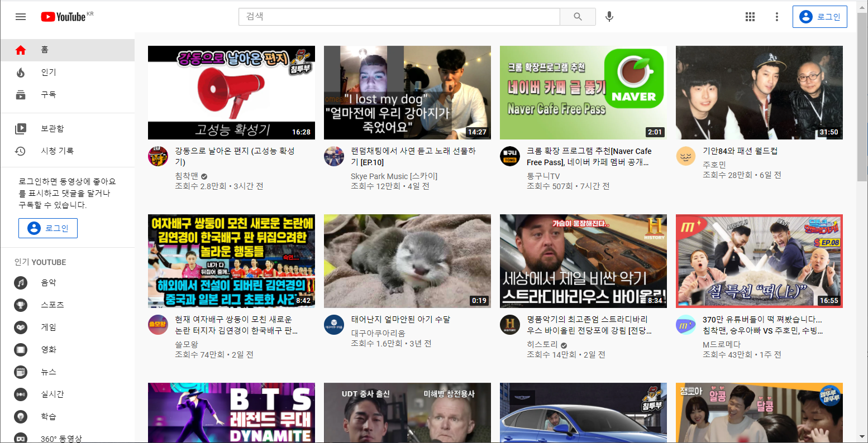
Task: Open the 설 특선 떡 thumbnail
Action: tap(759, 261)
